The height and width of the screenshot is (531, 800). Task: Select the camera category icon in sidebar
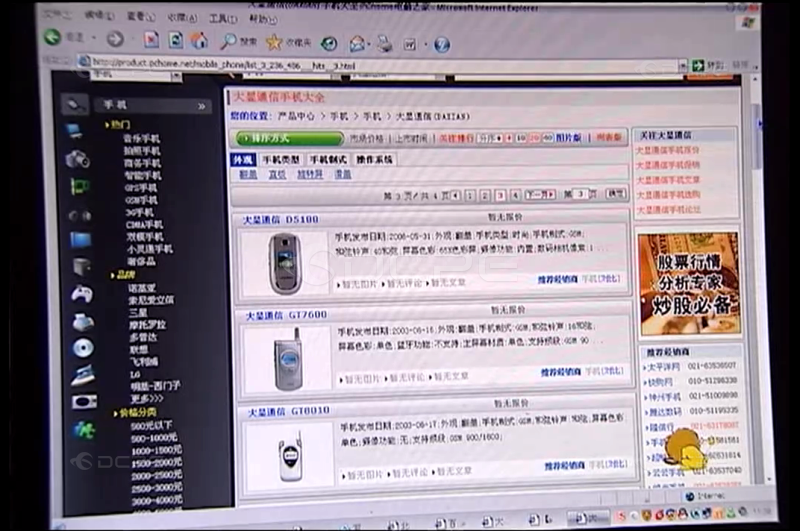click(77, 159)
